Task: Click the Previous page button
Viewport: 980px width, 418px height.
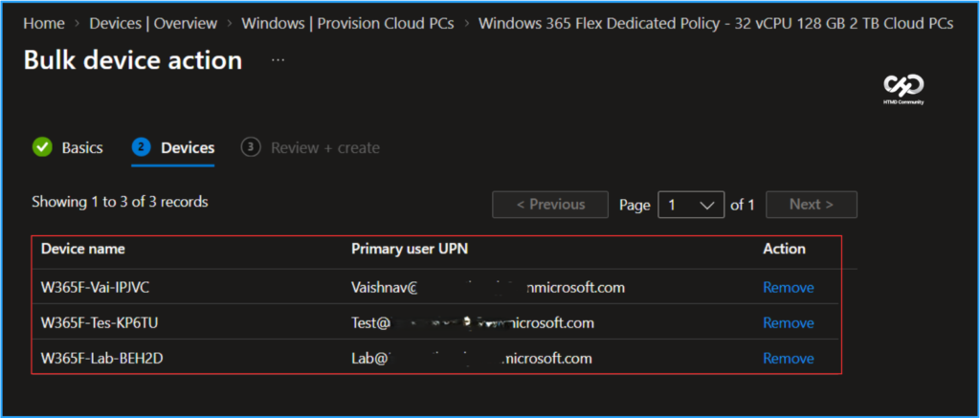Action: 550,205
